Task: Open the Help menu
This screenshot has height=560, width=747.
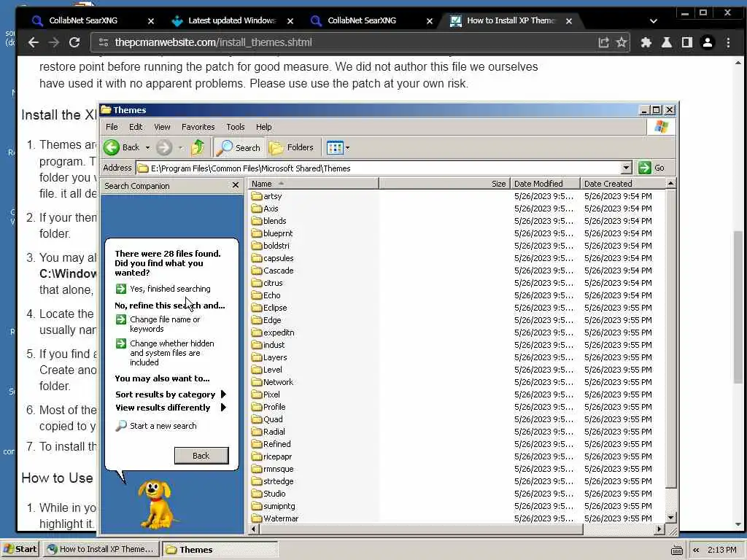Action: point(263,127)
